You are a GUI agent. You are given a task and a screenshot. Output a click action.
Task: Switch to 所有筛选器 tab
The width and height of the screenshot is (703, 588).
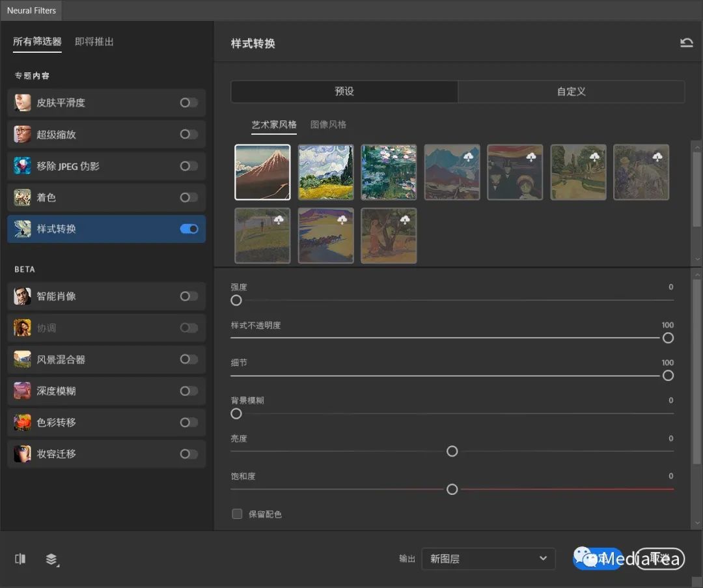pyautogui.click(x=37, y=42)
